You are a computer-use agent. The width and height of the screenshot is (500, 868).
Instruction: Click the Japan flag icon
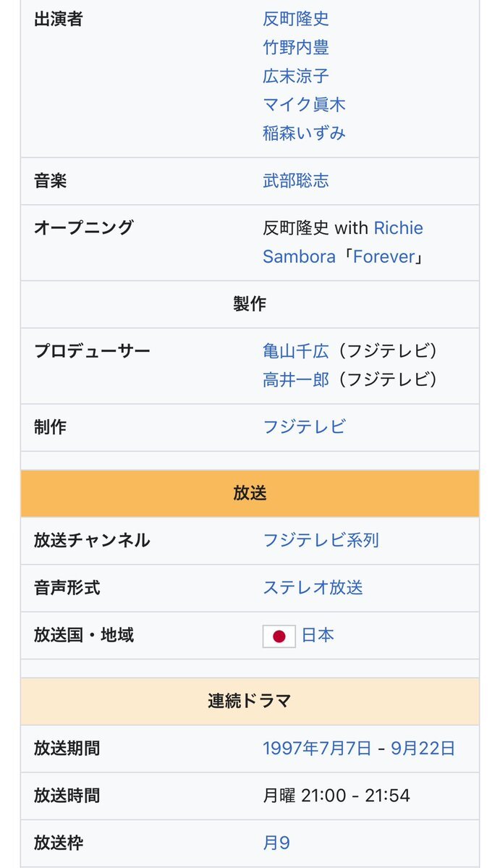(279, 636)
